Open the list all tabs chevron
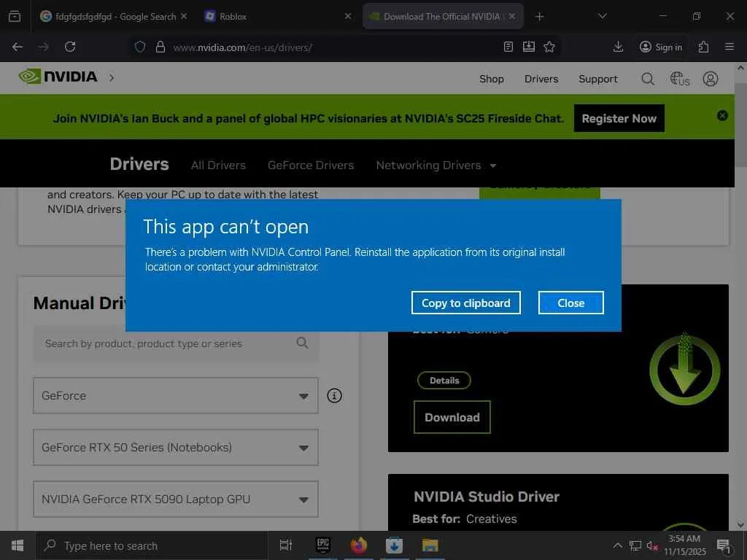This screenshot has height=560, width=747. (x=602, y=16)
